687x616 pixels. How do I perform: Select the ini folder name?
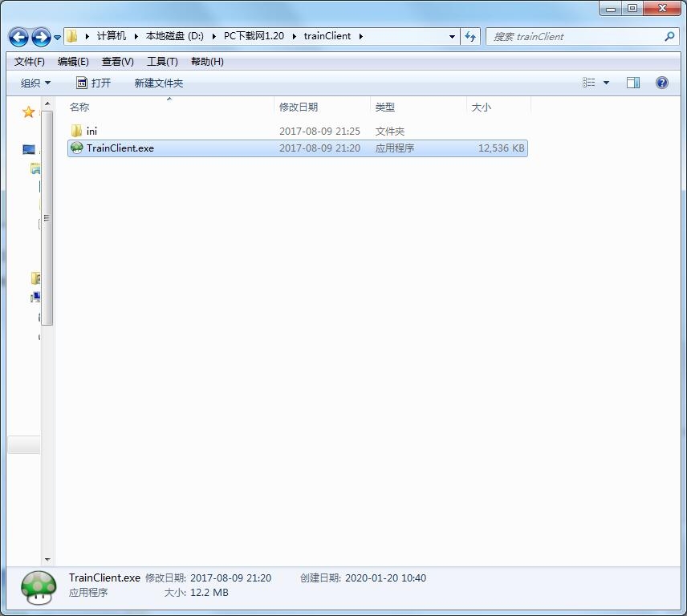91,131
